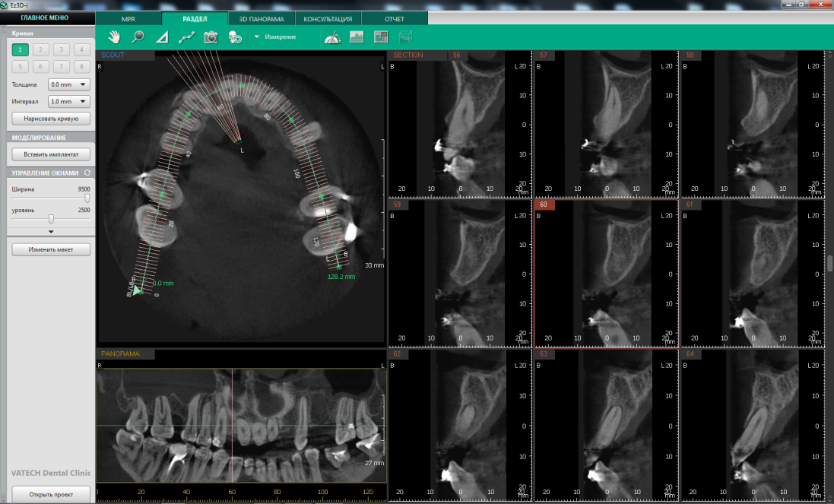This screenshot has height=504, width=834.
Task: Click the skull 3D view icon
Action: tap(235, 36)
